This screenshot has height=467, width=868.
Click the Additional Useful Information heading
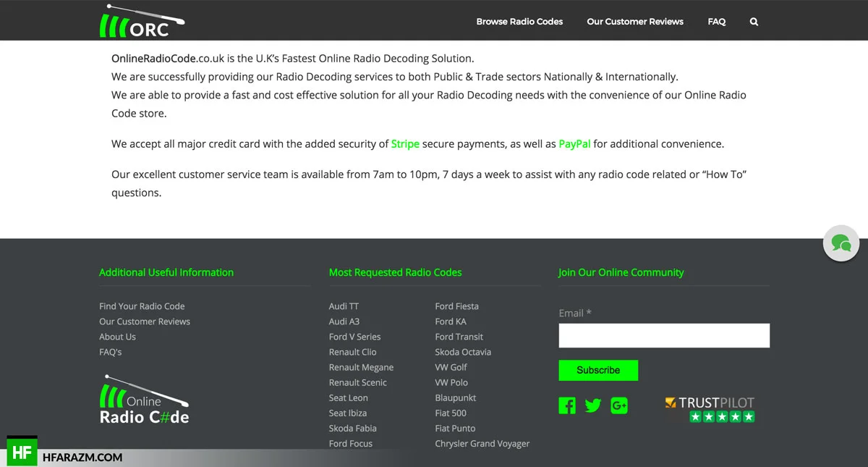click(166, 272)
